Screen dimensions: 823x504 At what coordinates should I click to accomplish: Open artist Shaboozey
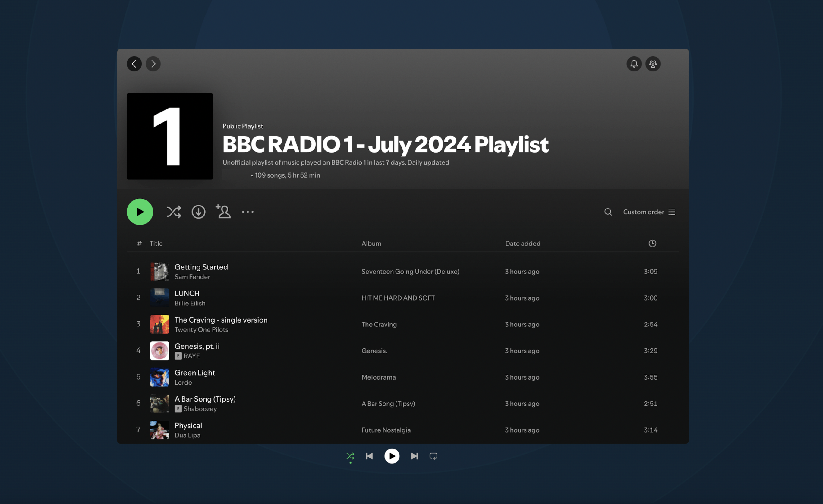pyautogui.click(x=200, y=409)
